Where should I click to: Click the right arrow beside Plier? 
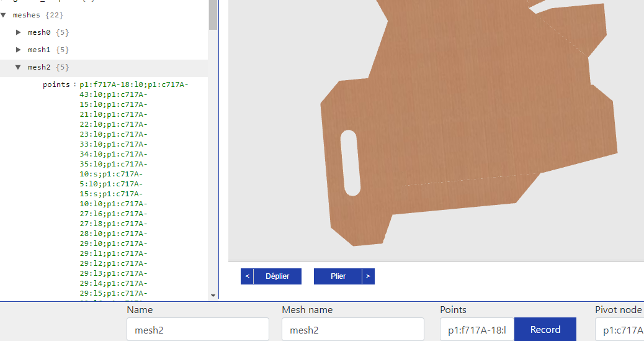point(369,276)
